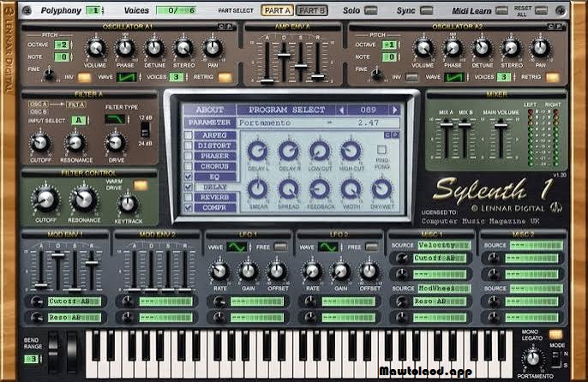Image resolution: width=588 pixels, height=382 pixels.
Task: Change Oscillator A1 wave selector
Action: click(127, 77)
